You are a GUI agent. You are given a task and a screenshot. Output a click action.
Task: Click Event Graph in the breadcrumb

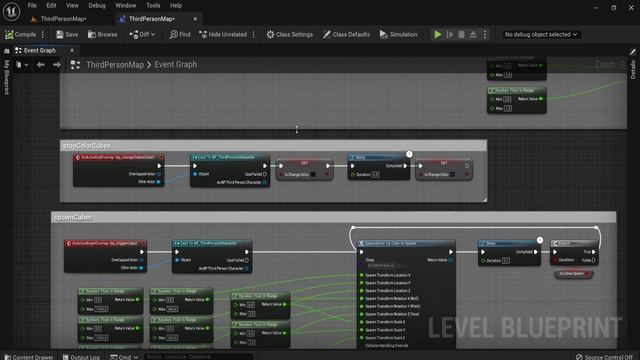pos(176,65)
